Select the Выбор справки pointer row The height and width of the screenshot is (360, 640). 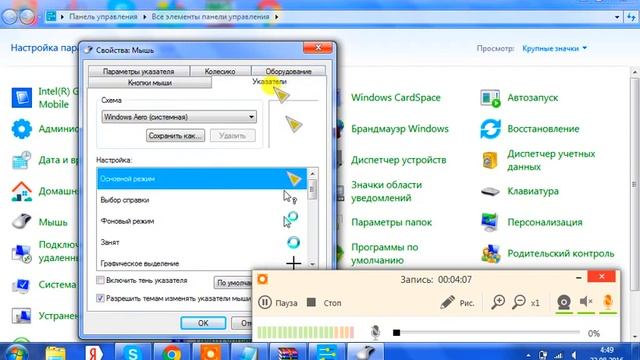202,200
